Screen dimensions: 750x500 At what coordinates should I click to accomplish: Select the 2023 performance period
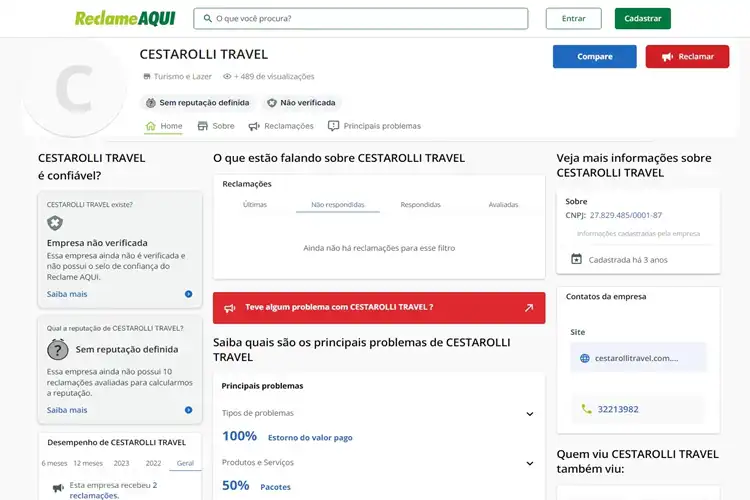tap(121, 463)
